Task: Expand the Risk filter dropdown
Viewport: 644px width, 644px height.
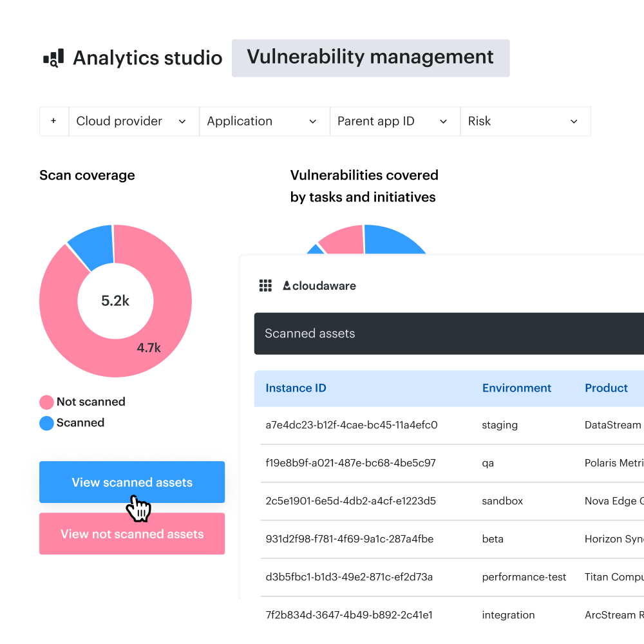Action: tap(526, 121)
